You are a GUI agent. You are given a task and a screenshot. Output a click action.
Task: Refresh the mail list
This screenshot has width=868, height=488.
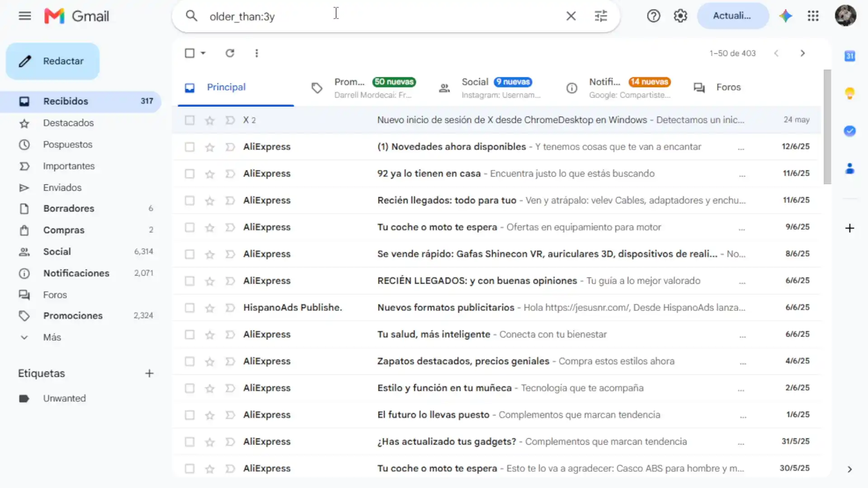(230, 53)
